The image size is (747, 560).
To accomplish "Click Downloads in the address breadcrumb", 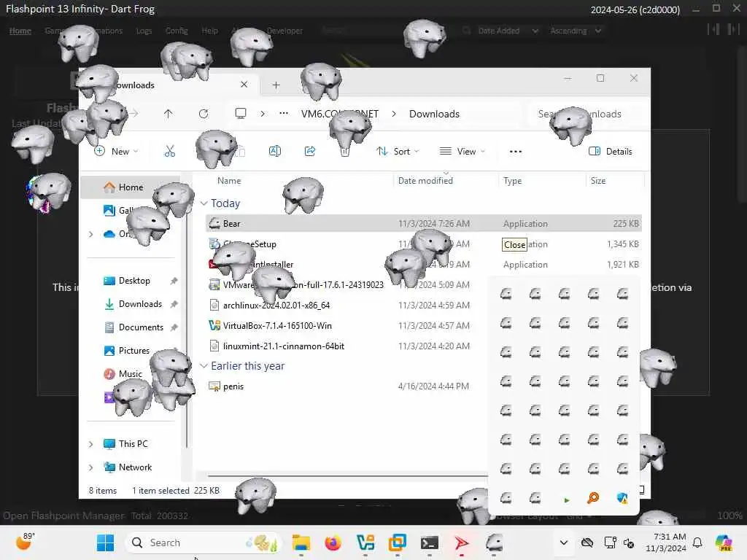I will [434, 114].
